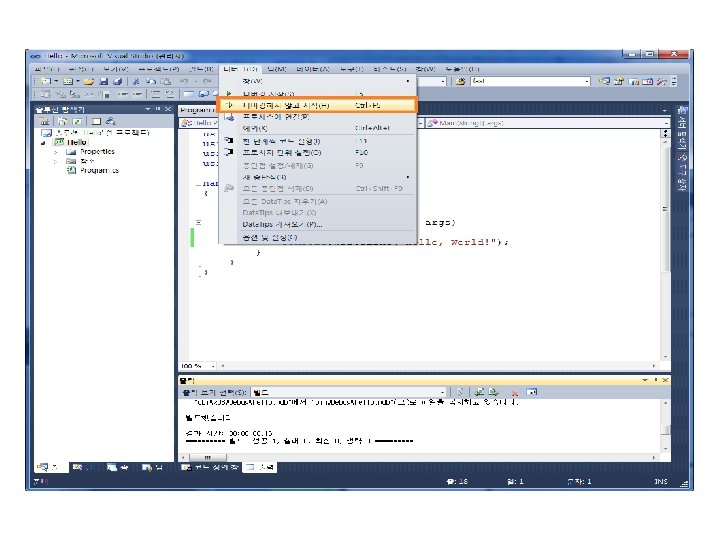Toggle auto-hide pin on Output panel
The width and height of the screenshot is (720, 540).
click(655, 380)
